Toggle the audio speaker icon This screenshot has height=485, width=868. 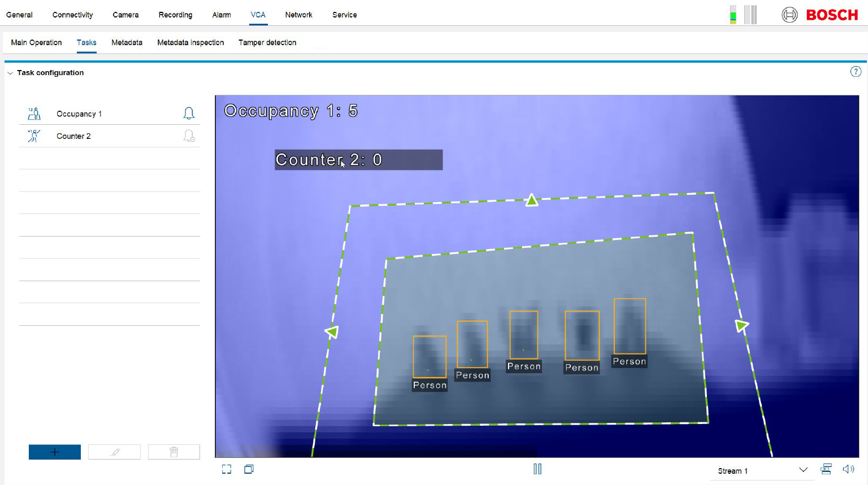point(848,469)
